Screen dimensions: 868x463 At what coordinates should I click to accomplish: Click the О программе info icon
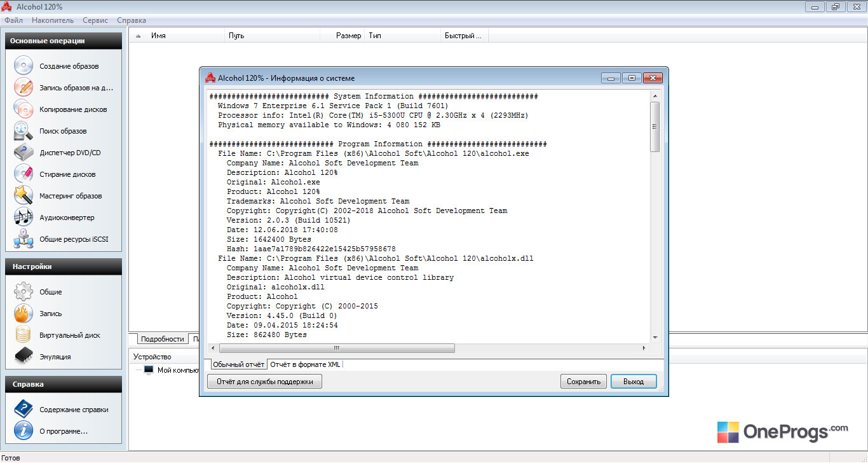(24, 431)
